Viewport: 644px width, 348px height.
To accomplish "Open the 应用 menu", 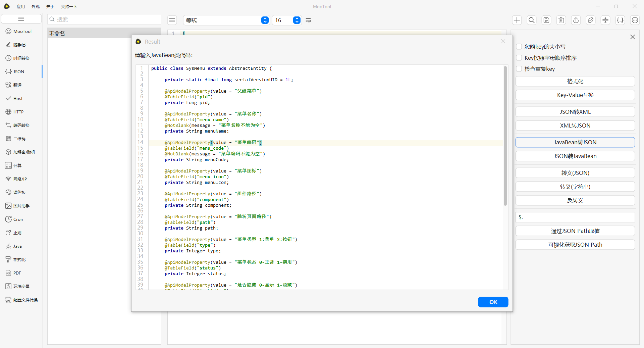I will (x=21, y=6).
